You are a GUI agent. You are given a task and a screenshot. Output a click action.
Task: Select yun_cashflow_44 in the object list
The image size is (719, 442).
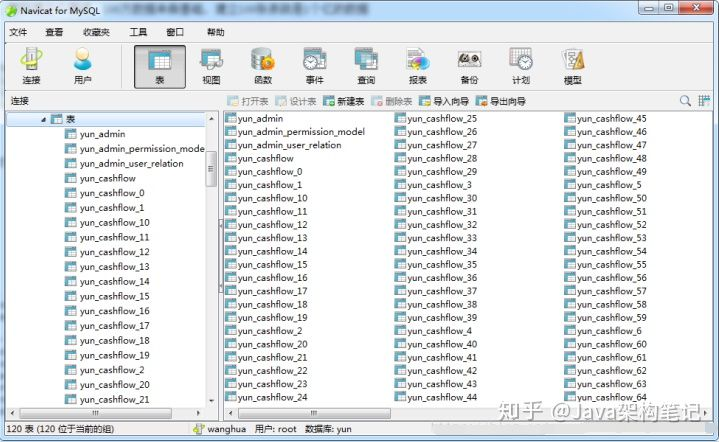coord(442,398)
